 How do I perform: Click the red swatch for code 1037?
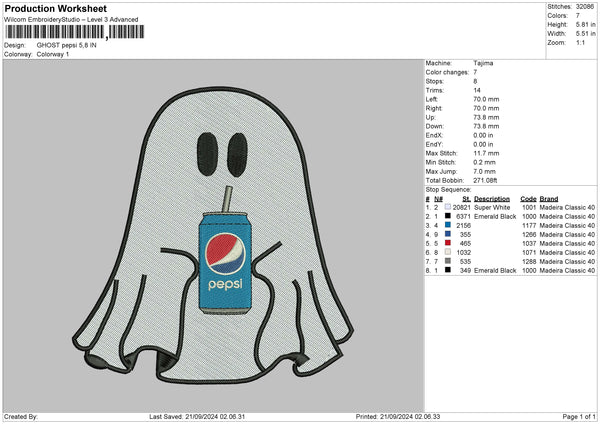click(448, 243)
